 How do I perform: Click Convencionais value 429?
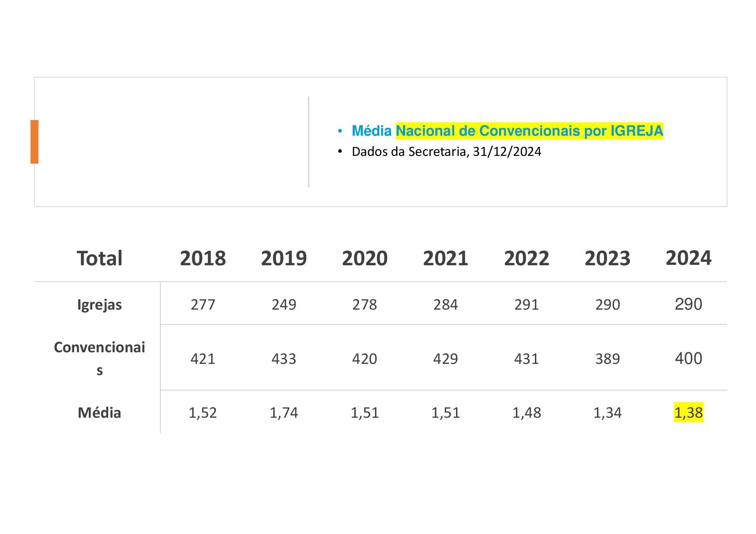tap(446, 359)
